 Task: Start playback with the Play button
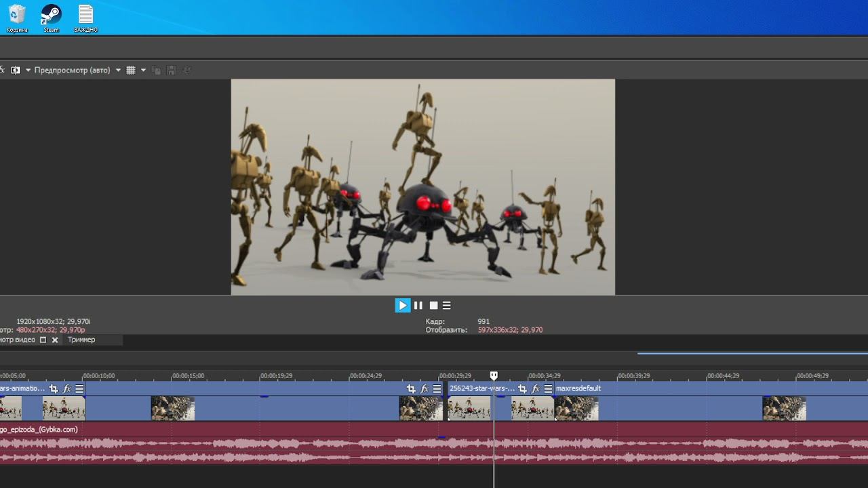[x=402, y=306]
